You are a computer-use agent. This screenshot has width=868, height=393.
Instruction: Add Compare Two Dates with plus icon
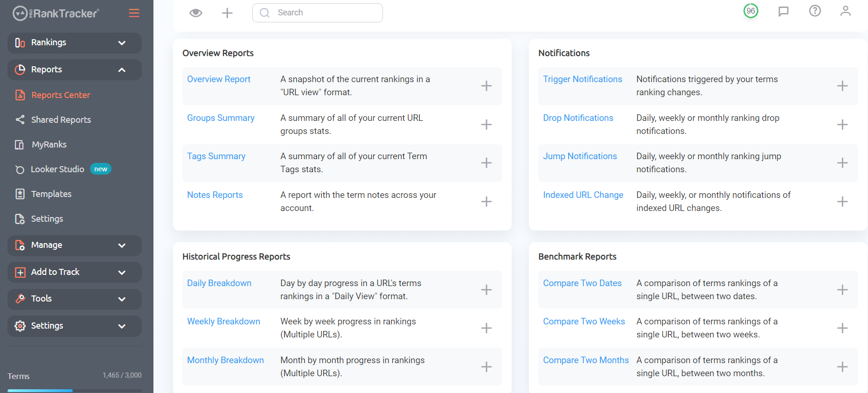click(842, 290)
